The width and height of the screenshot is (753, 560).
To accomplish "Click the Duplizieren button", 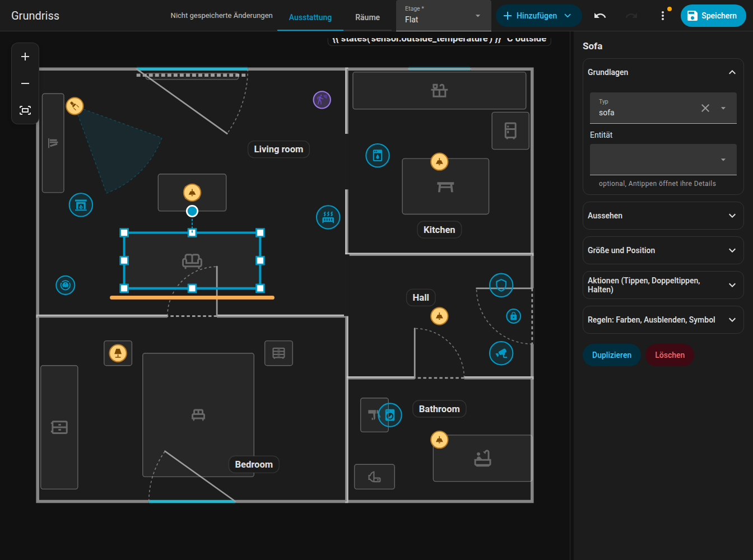I will click(x=612, y=355).
